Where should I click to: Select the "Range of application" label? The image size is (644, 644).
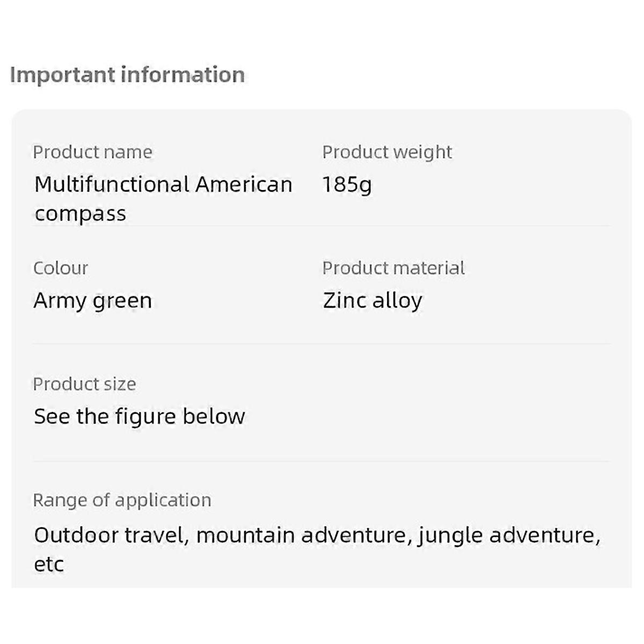pos(122,500)
